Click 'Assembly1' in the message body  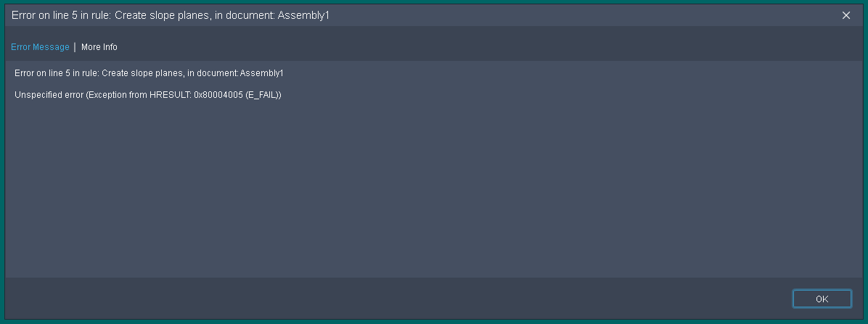click(262, 73)
